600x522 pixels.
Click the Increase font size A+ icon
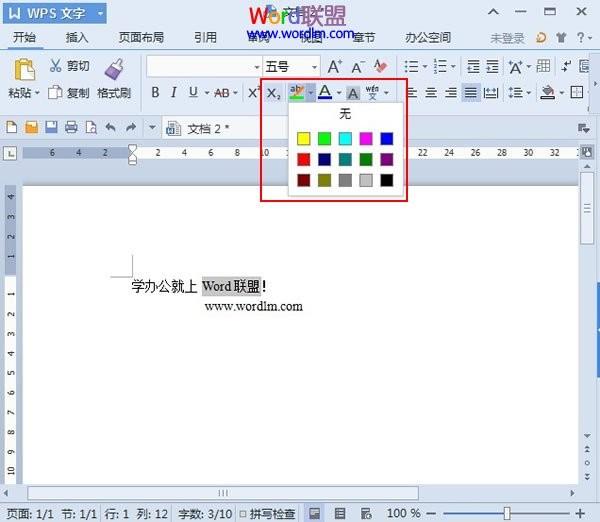[335, 67]
